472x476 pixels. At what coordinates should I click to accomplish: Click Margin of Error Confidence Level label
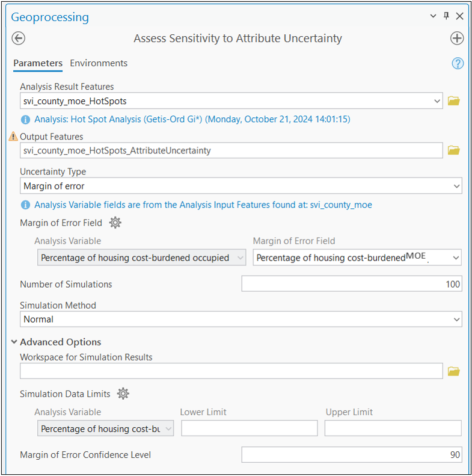coord(85,455)
